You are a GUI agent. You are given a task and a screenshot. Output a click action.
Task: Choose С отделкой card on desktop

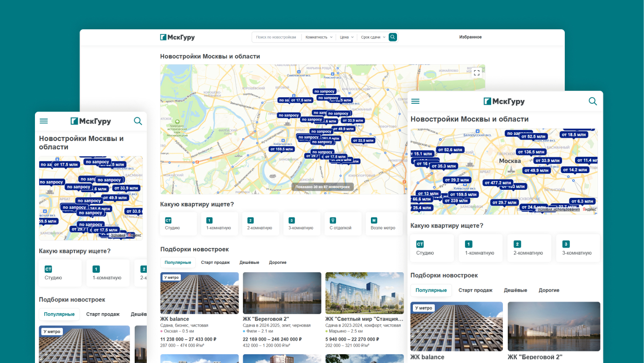[343, 224]
